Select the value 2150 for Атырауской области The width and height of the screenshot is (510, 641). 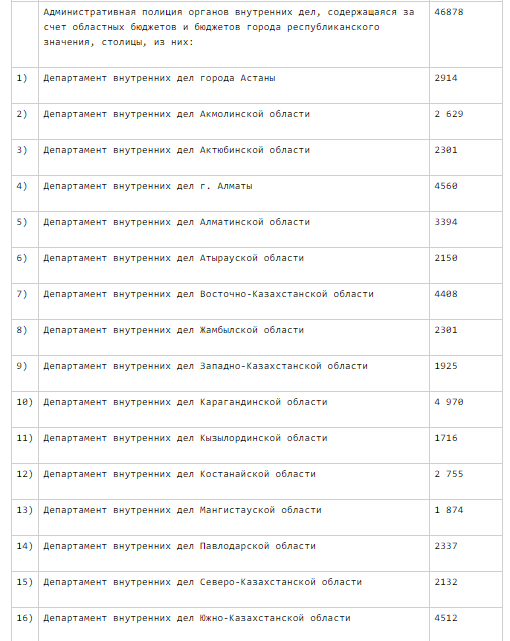[446, 258]
